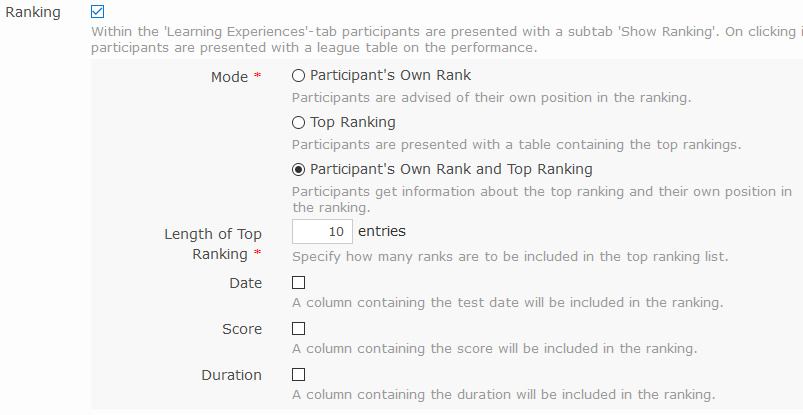Image resolution: width=803 pixels, height=415 pixels.
Task: Click the 'Mode' field label
Action: pos(229,77)
